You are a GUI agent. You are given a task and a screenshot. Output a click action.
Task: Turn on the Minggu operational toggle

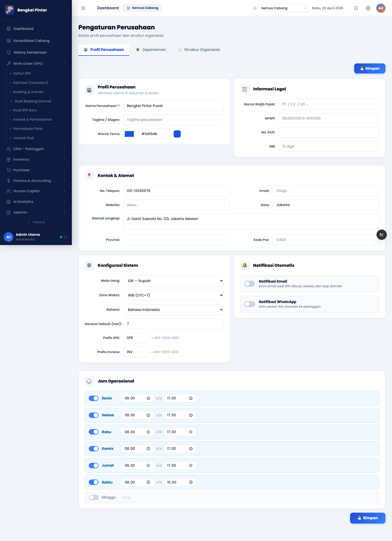click(x=94, y=497)
